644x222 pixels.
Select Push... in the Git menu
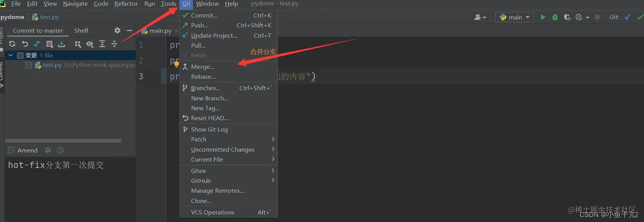tap(229, 26)
